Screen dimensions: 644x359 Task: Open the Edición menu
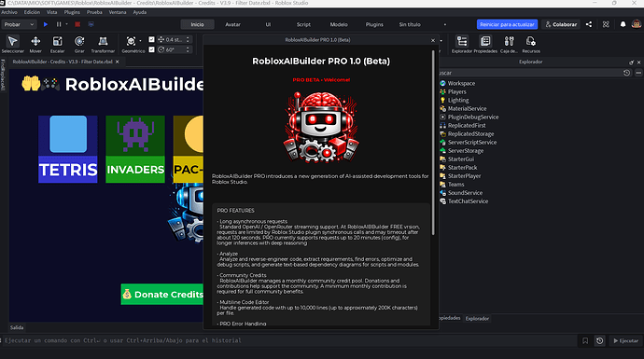[32, 12]
